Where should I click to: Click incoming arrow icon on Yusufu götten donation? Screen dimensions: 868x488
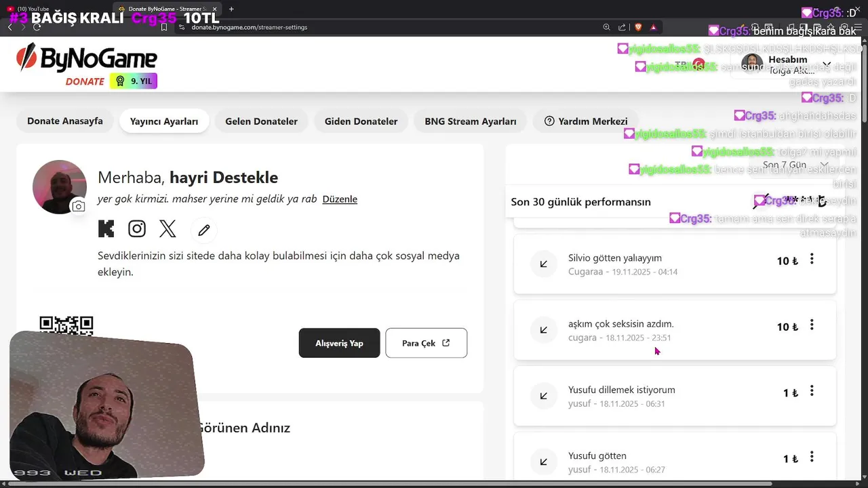click(x=544, y=462)
